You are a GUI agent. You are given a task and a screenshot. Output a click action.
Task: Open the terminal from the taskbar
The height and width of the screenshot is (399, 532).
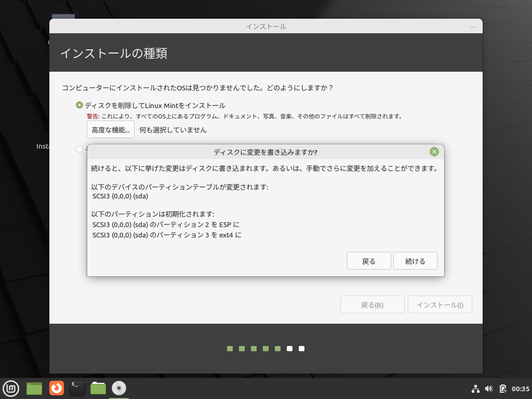point(77,388)
